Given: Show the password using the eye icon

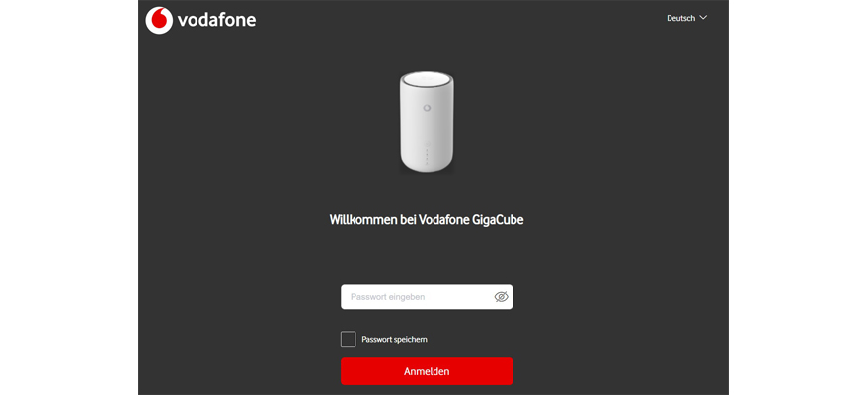Looking at the screenshot, I should point(501,297).
